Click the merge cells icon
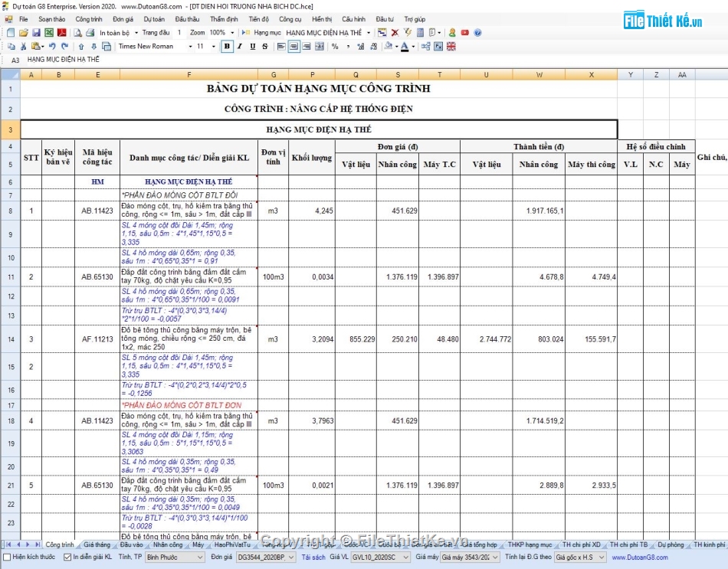728x569 pixels. tap(320, 47)
